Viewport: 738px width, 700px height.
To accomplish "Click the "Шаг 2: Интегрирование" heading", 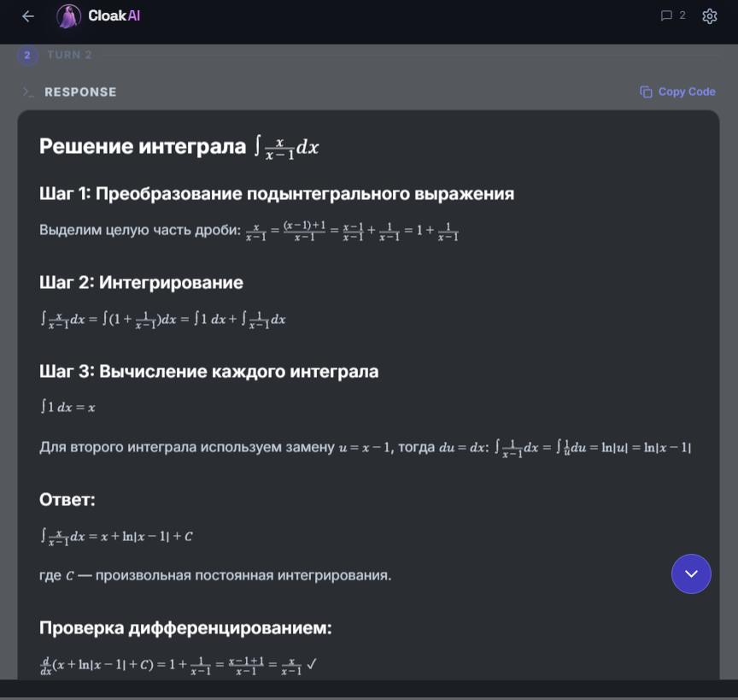I will pyautogui.click(x=141, y=282).
